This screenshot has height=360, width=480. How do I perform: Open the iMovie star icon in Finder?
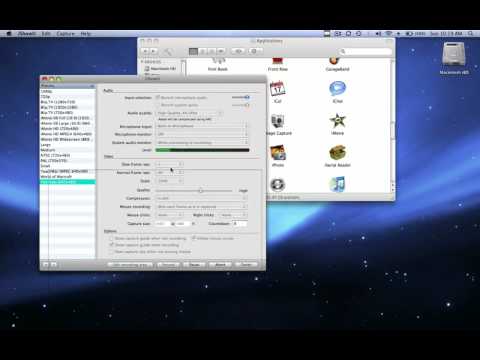[x=337, y=121]
